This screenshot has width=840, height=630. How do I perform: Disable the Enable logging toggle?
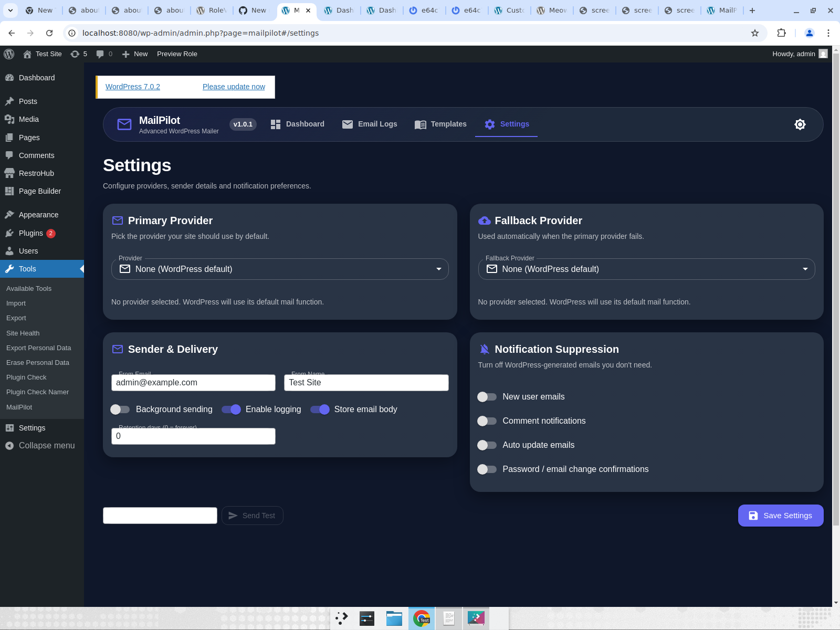(x=231, y=409)
